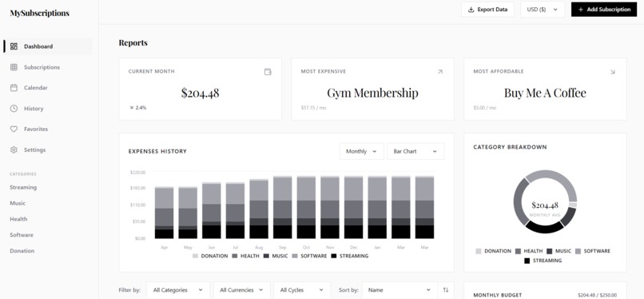Viewport: 644px width, 299px height.
Task: Click the MySubscriptions logo
Action: pyautogui.click(x=39, y=13)
